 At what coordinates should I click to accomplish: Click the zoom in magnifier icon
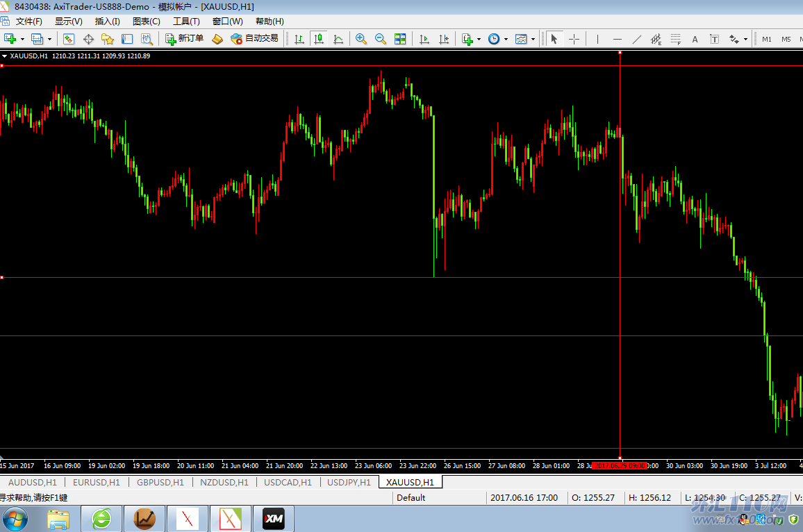click(361, 39)
